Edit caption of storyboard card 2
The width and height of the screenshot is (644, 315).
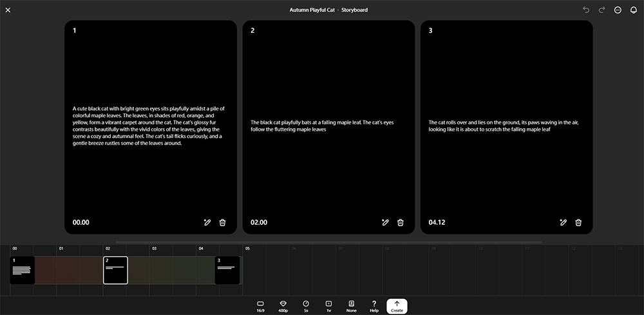coord(384,222)
